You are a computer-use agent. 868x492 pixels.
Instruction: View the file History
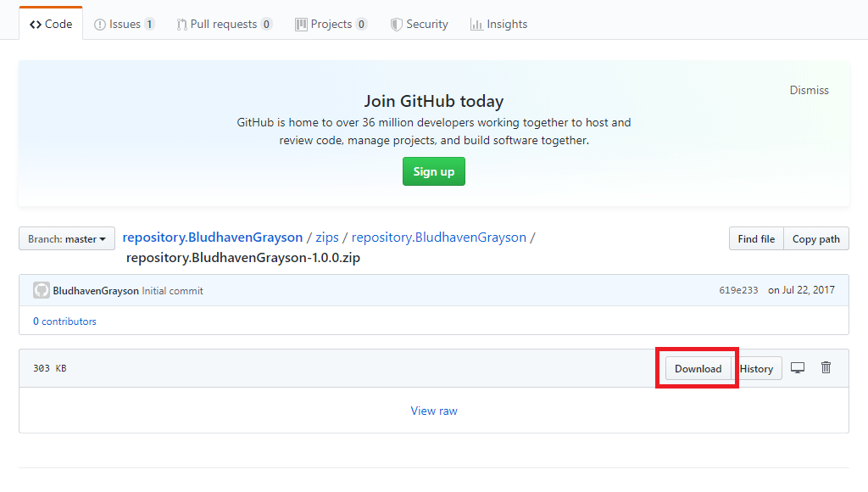[756, 368]
